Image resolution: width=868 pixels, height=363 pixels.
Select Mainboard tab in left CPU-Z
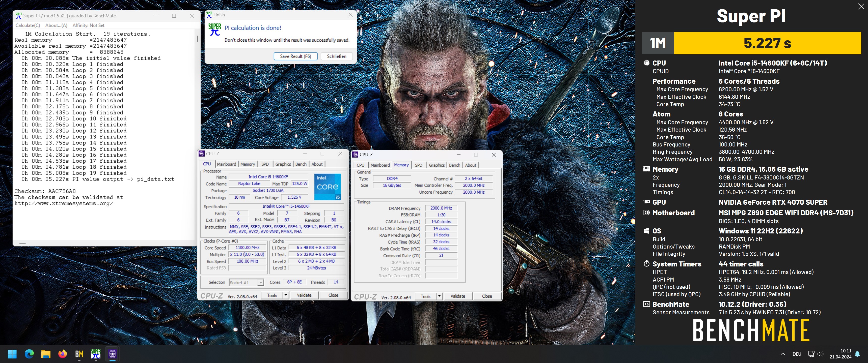coord(226,164)
